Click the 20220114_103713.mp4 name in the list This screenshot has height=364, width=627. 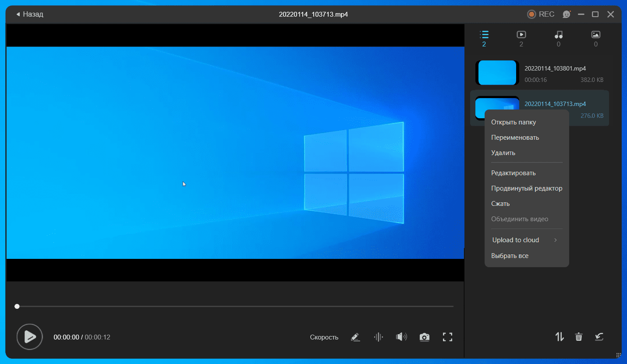click(555, 104)
